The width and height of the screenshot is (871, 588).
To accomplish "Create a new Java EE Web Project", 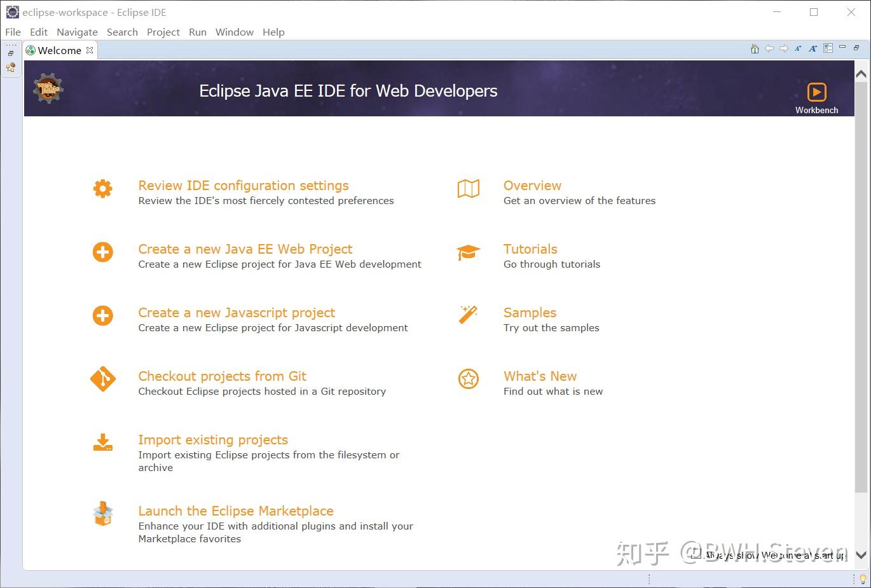I will (x=245, y=249).
